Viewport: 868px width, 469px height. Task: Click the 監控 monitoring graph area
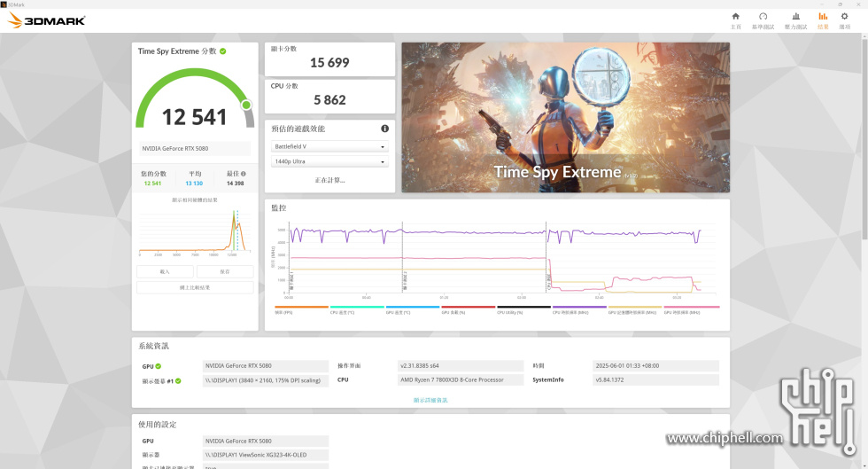497,260
